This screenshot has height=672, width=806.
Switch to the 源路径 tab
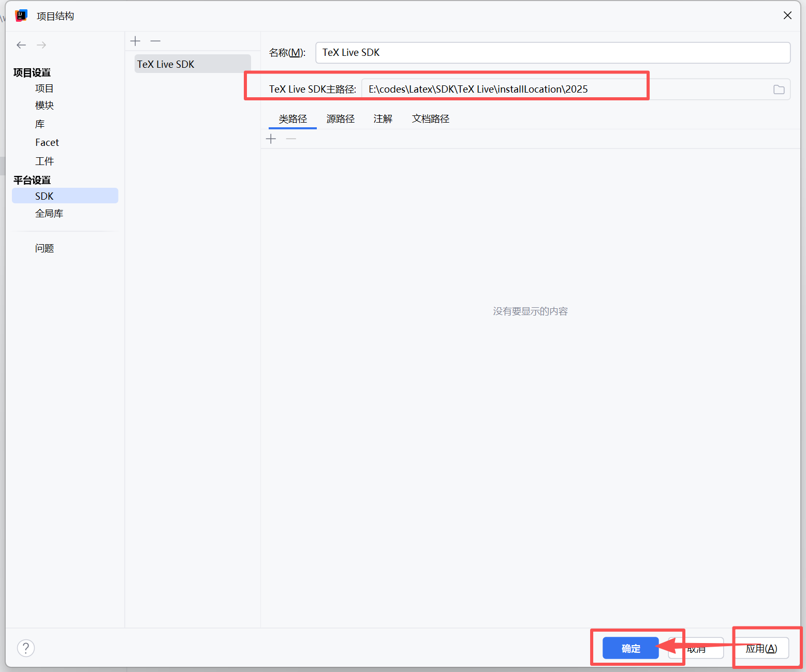click(340, 119)
